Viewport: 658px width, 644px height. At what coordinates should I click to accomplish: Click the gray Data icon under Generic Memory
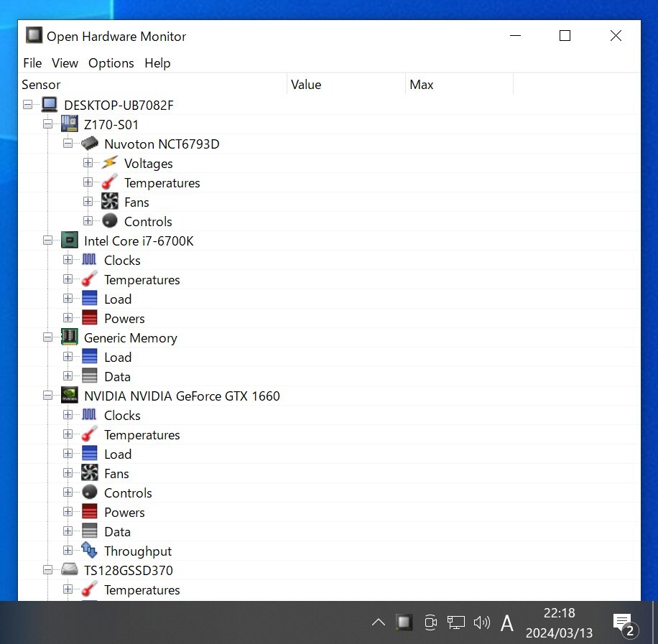pos(89,376)
